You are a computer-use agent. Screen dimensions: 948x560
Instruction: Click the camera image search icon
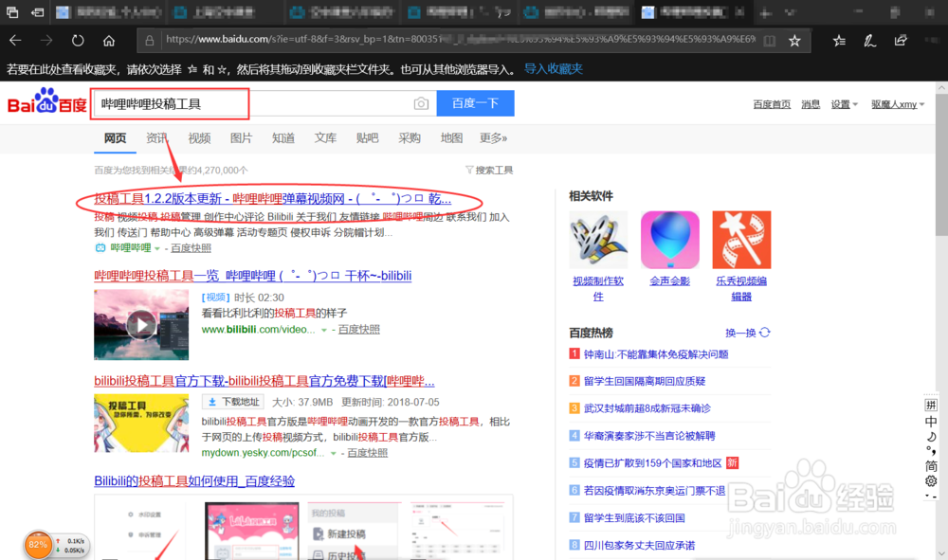[x=422, y=104]
